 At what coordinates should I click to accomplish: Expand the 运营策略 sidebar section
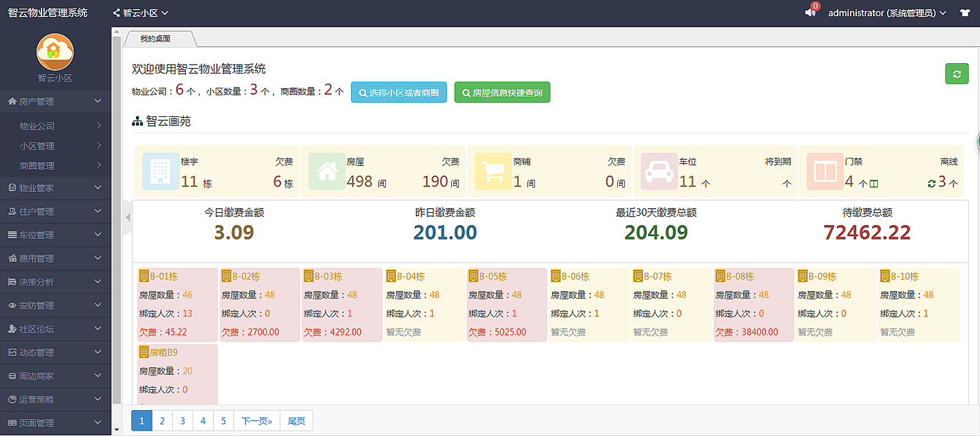coord(55,399)
